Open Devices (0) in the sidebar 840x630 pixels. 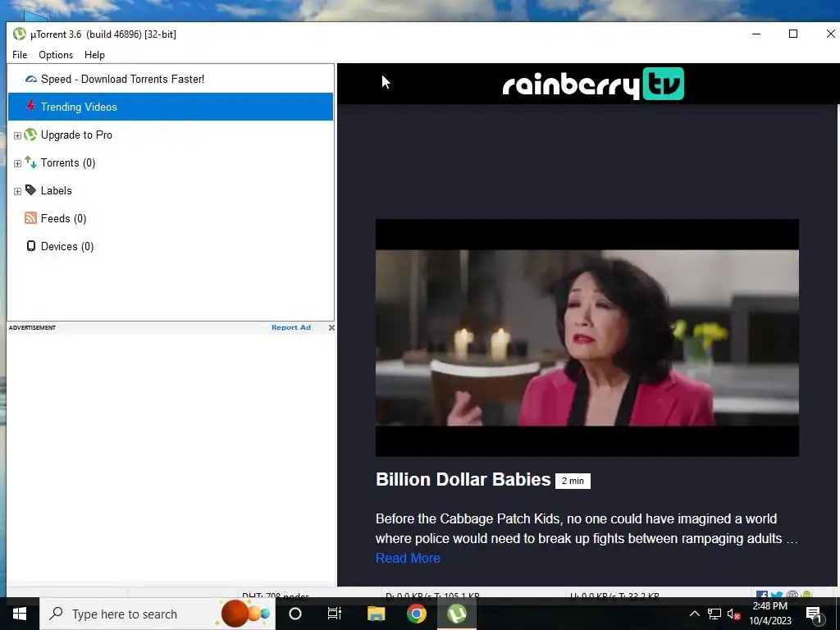coord(67,246)
